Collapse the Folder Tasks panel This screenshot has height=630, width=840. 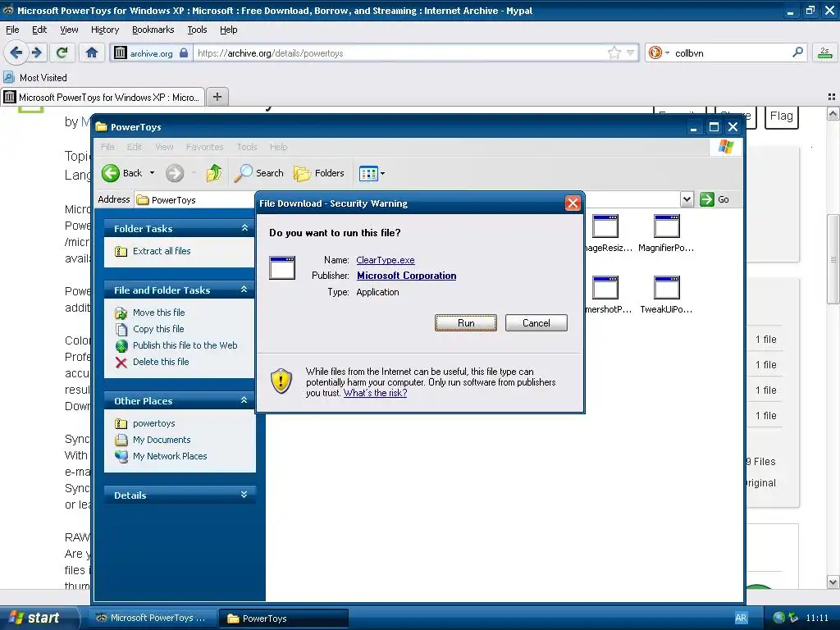pos(244,228)
